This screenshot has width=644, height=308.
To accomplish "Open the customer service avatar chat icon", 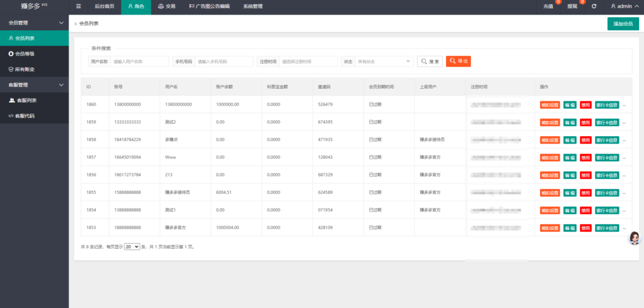I will click(635, 237).
